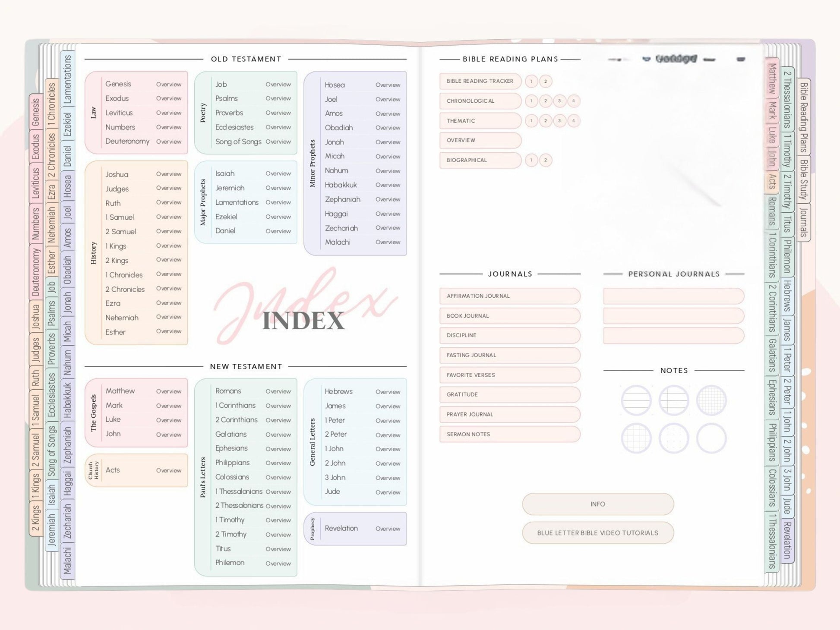
Task: Open the fine grid notes template icon
Action: click(711, 400)
